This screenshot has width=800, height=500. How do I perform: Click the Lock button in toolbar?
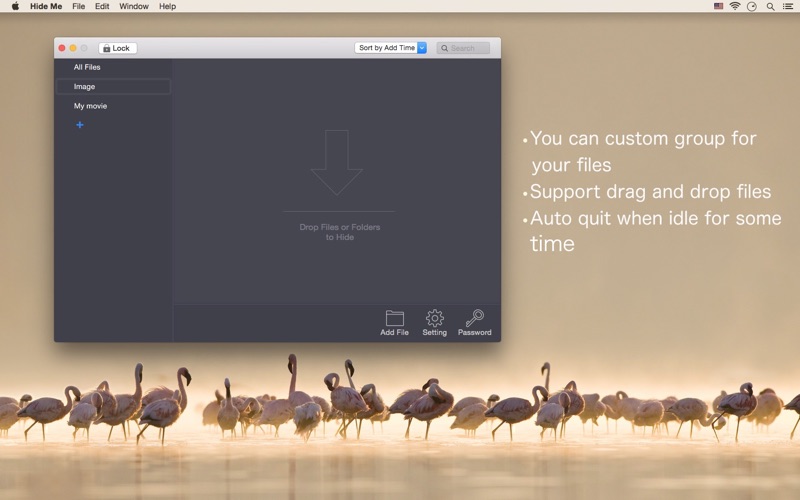point(117,48)
